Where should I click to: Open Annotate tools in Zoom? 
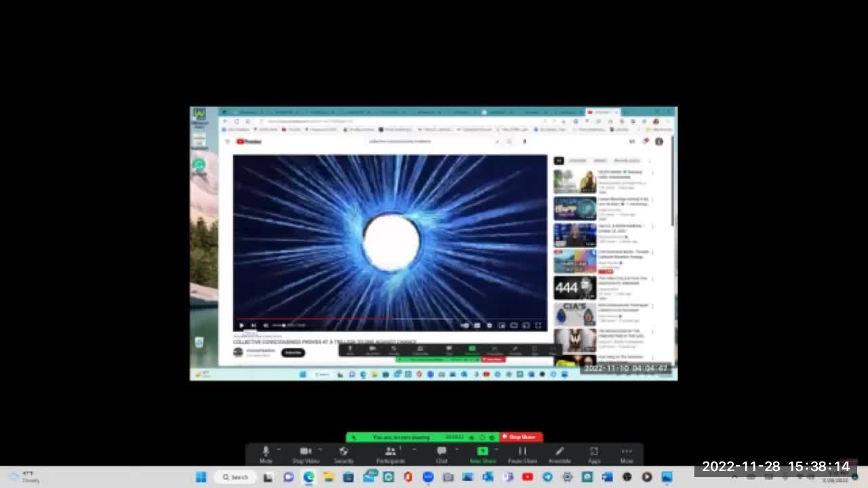tap(559, 454)
